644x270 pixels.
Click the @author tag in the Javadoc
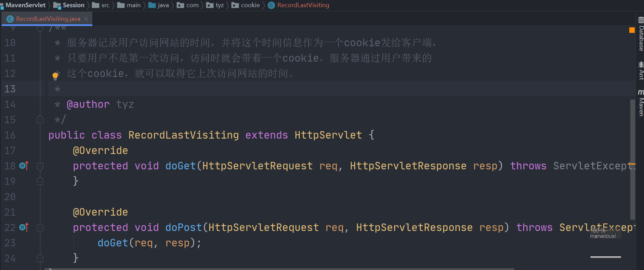pos(88,104)
